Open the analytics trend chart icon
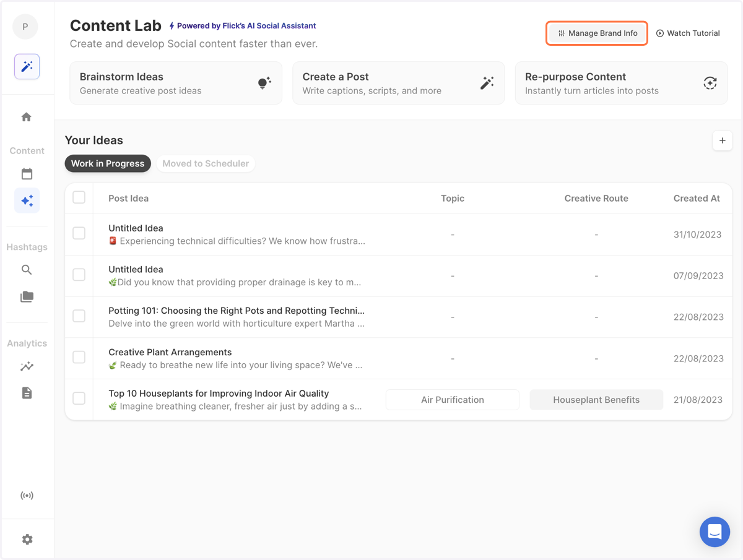 [x=27, y=366]
